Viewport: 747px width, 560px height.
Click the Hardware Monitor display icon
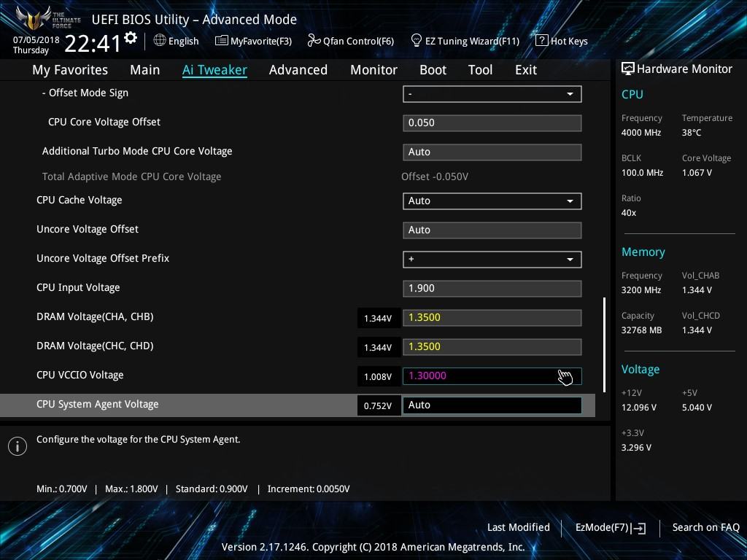(627, 69)
